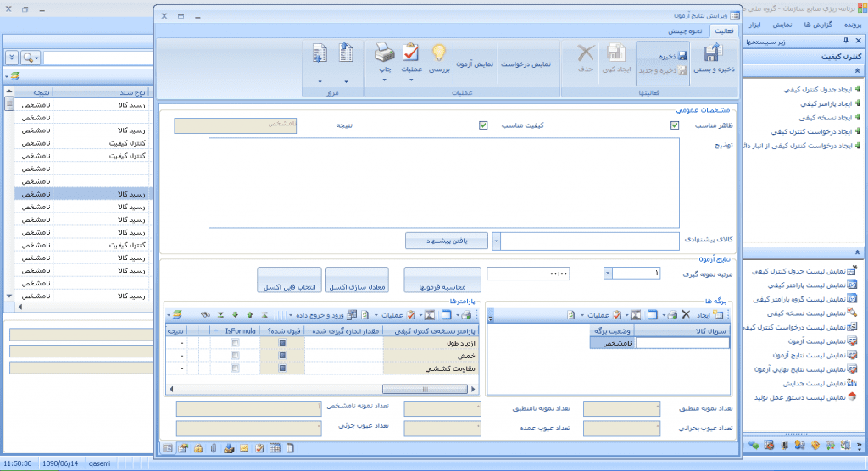Open the suggested item (کالای پیشنهادی) dropdown arrow
The width and height of the screenshot is (868, 471).
tap(497, 241)
